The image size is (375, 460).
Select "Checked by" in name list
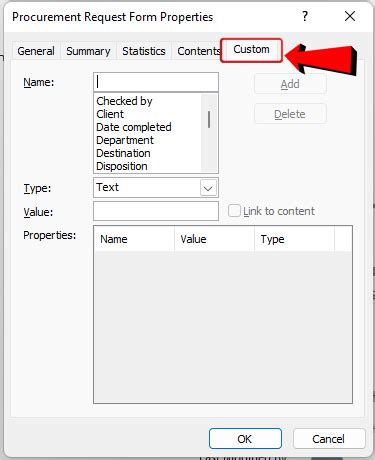pos(124,101)
